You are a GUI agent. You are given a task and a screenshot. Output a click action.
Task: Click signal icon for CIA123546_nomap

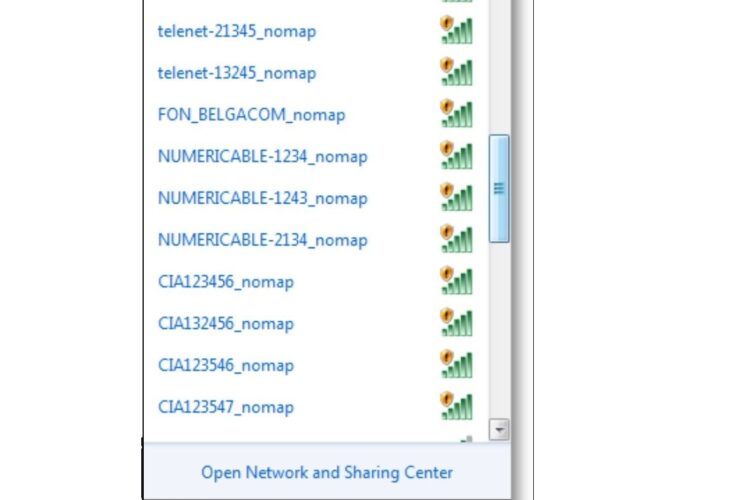pos(456,364)
